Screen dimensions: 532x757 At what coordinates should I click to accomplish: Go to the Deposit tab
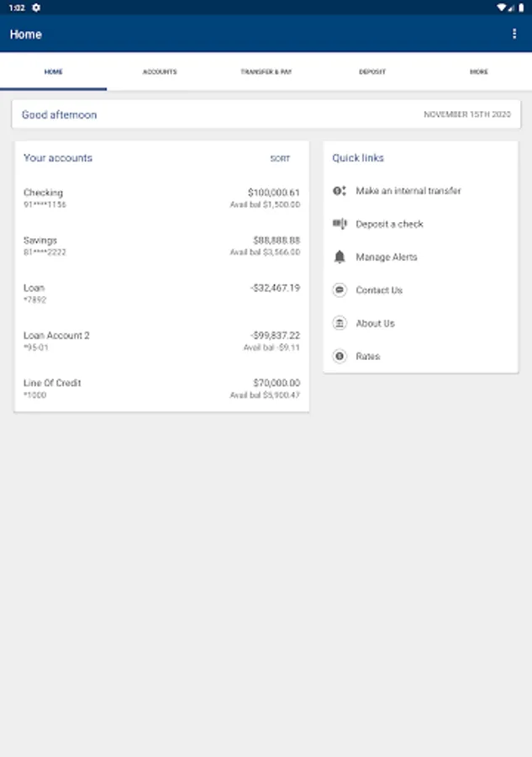(x=372, y=72)
